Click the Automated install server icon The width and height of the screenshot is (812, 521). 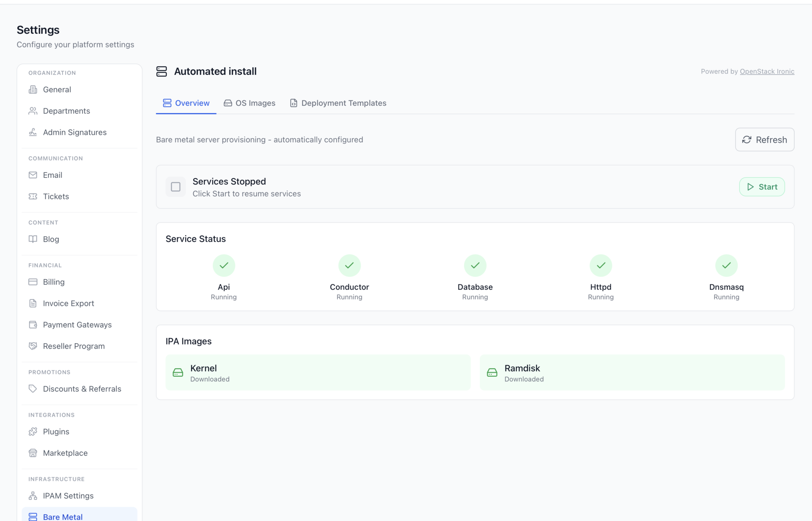(162, 71)
